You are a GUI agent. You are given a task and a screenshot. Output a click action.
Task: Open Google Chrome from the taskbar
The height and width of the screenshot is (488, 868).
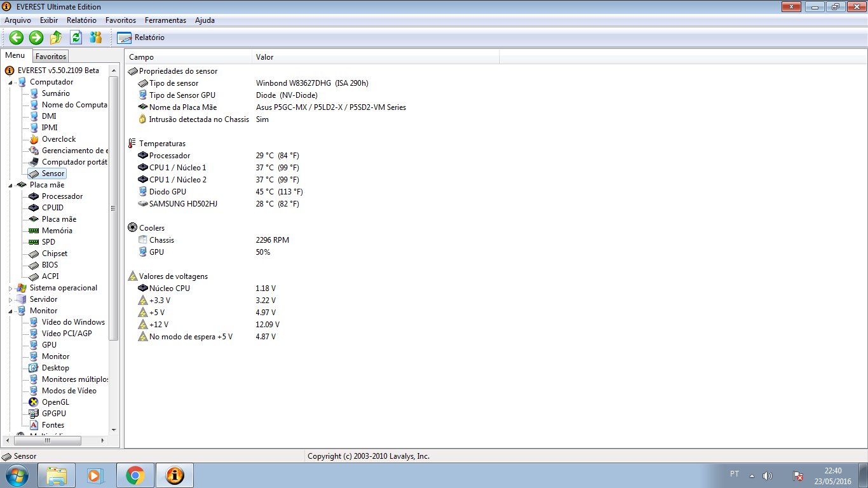[135, 475]
